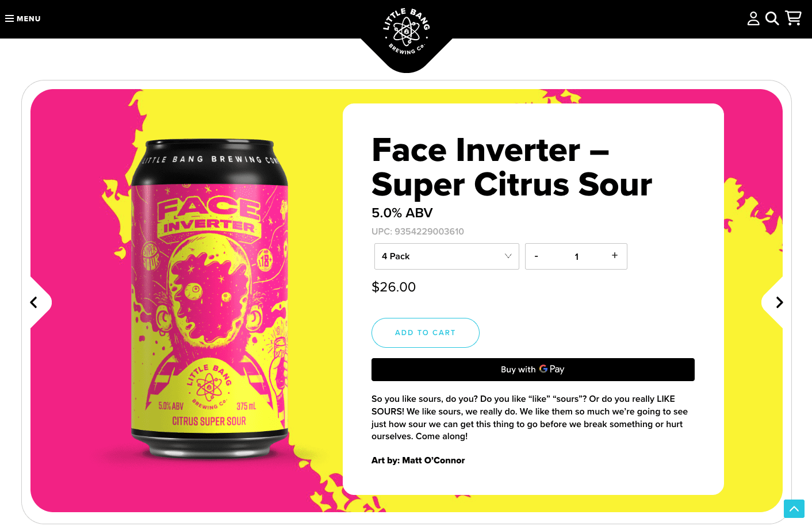Image resolution: width=812 pixels, height=530 pixels.
Task: Open the 4 Pack size dropdown
Action: click(x=447, y=256)
